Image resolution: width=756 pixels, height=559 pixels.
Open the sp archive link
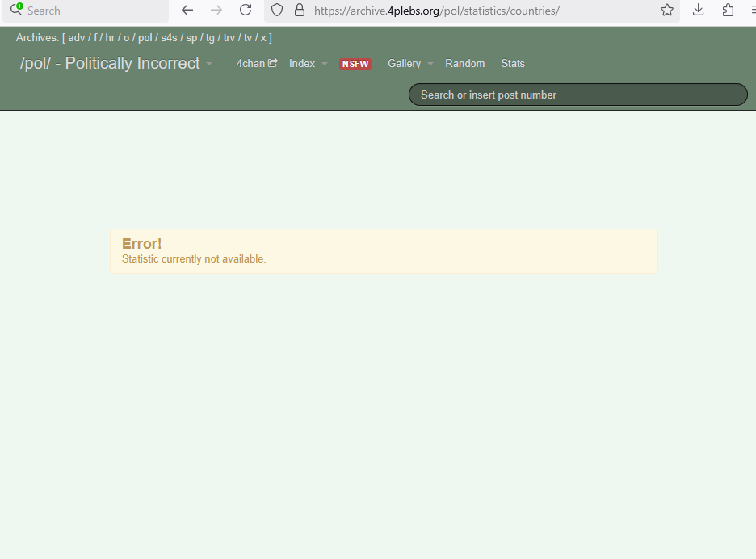coord(192,38)
